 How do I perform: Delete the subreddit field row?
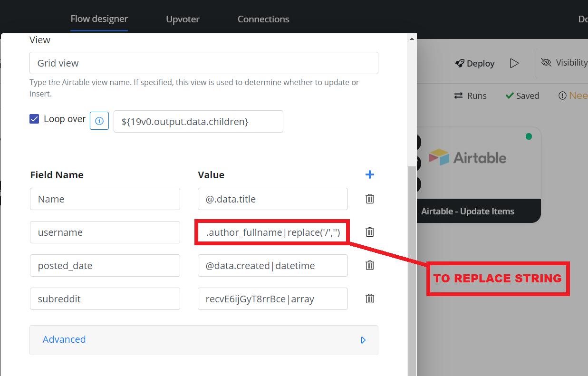pos(370,299)
